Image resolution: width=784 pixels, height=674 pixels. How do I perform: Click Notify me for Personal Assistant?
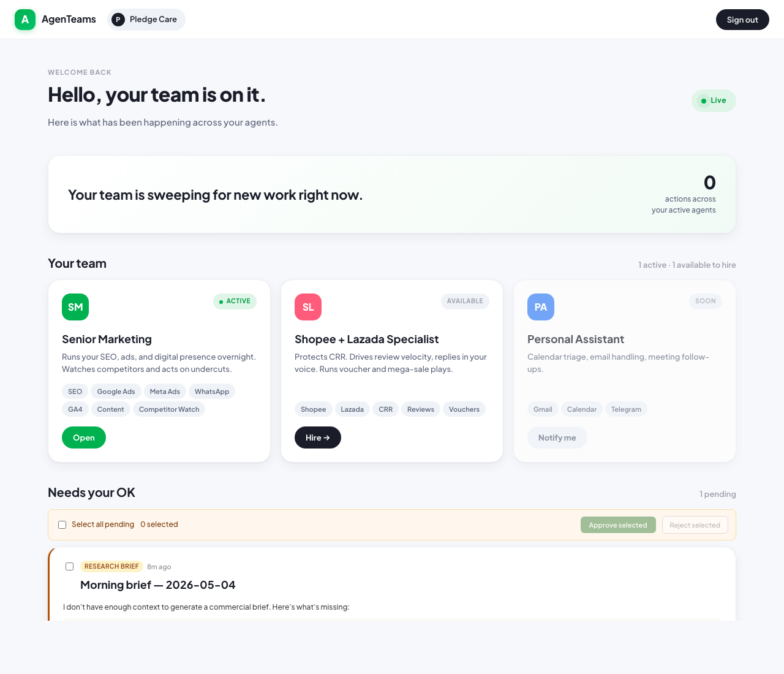[x=557, y=437]
